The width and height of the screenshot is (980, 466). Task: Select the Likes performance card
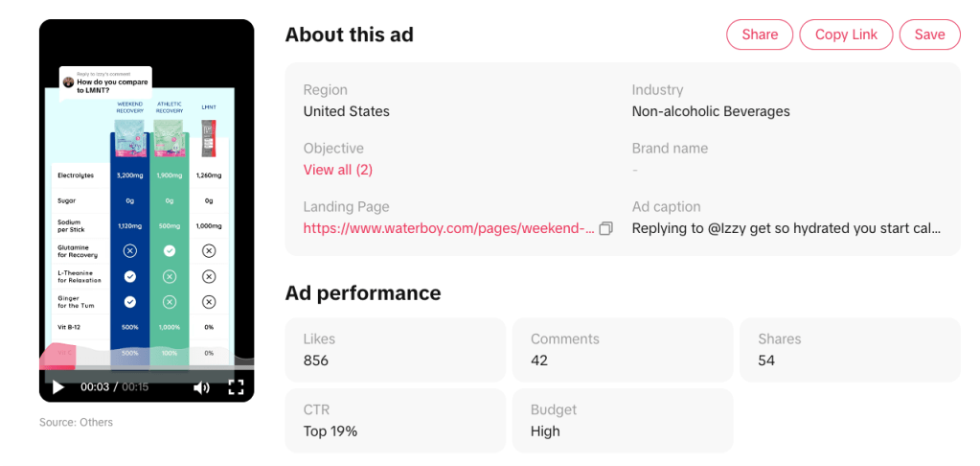click(x=395, y=350)
